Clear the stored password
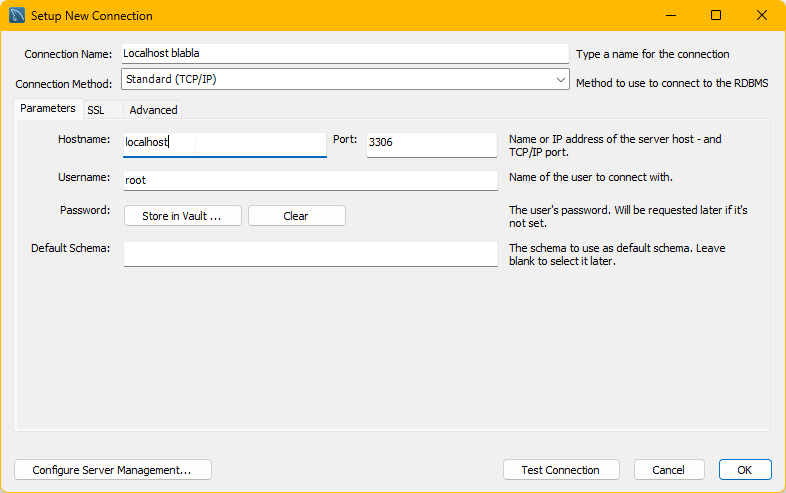This screenshot has width=786, height=493. 296,216
